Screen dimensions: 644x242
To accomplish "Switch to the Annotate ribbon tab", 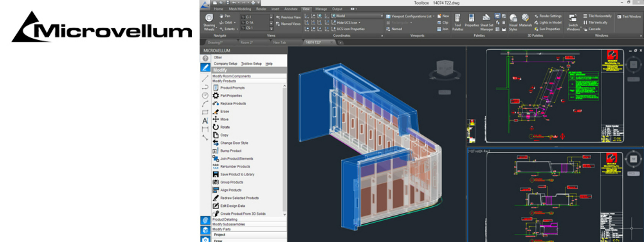I will (x=291, y=9).
